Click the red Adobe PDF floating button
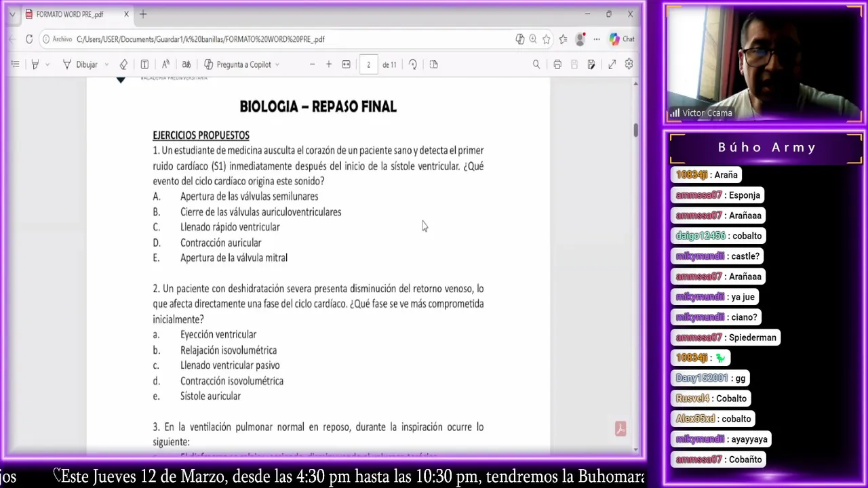Viewport: 868px width, 488px height. tap(620, 429)
